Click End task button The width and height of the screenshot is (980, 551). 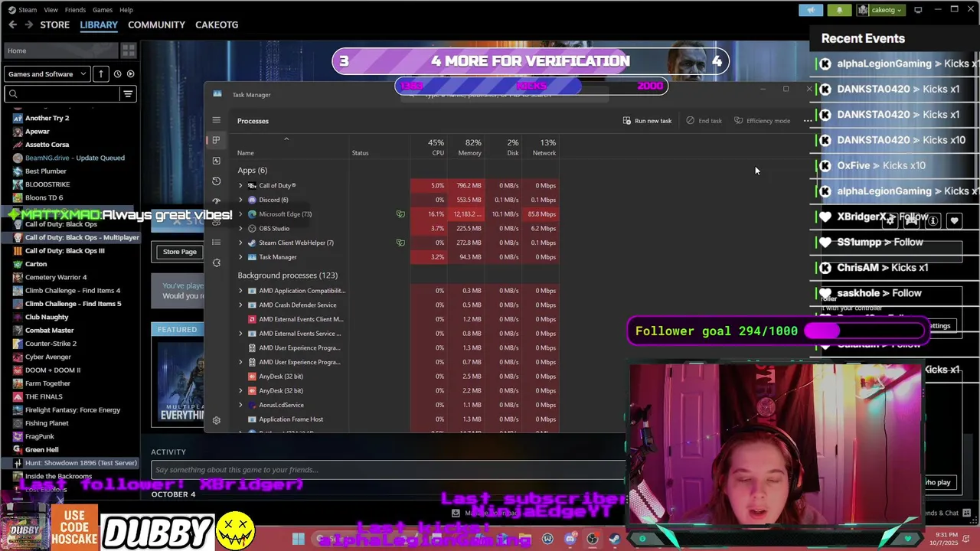704,120
